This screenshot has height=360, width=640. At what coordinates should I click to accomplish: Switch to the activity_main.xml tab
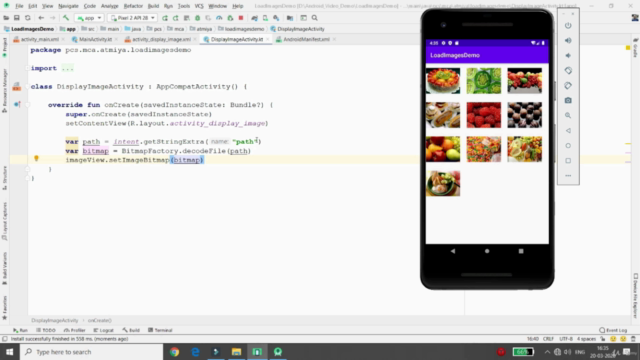[40, 39]
